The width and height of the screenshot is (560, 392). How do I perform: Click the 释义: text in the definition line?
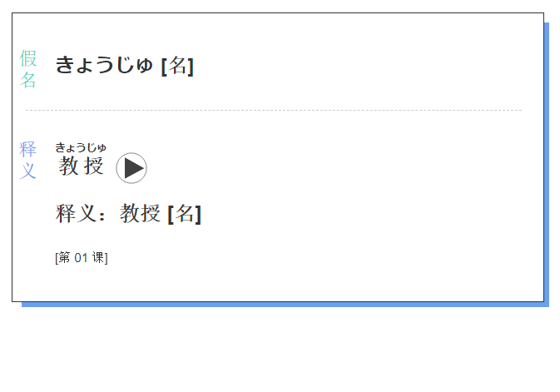click(x=81, y=213)
